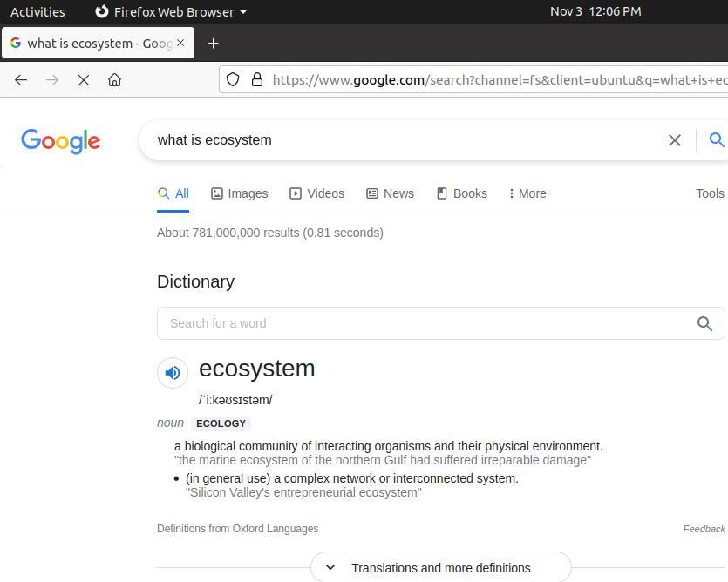Viewport: 728px width, 582px height.
Task: Click the tracking protection shield icon
Action: 233,80
